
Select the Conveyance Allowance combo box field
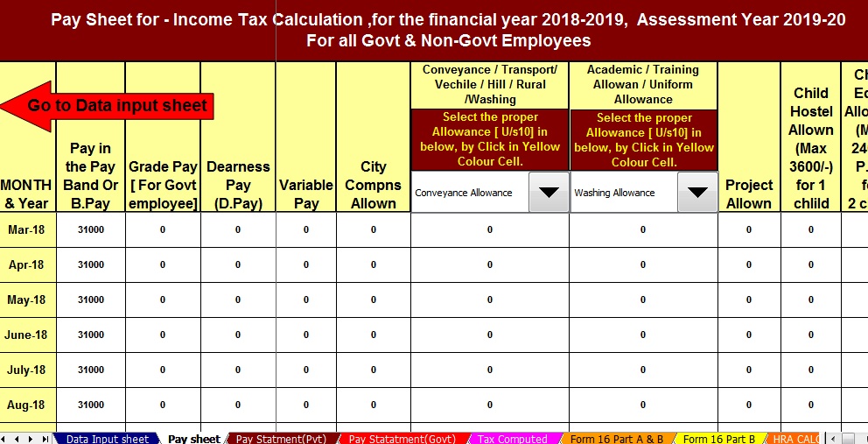(470, 192)
